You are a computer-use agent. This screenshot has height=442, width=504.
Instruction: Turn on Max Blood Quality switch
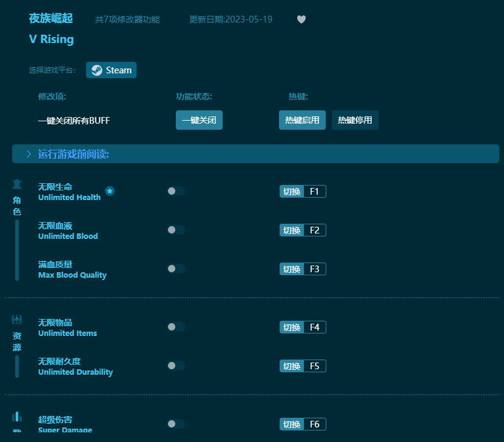click(176, 269)
